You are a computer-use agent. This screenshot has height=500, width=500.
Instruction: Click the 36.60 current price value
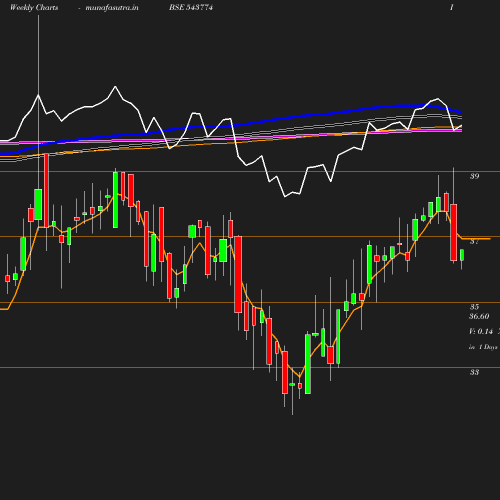(479, 316)
